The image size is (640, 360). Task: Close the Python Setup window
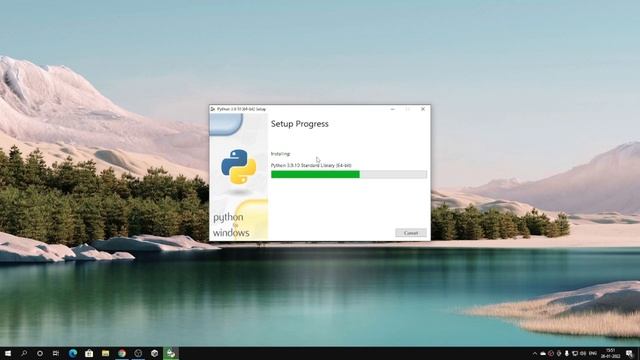tap(423, 109)
